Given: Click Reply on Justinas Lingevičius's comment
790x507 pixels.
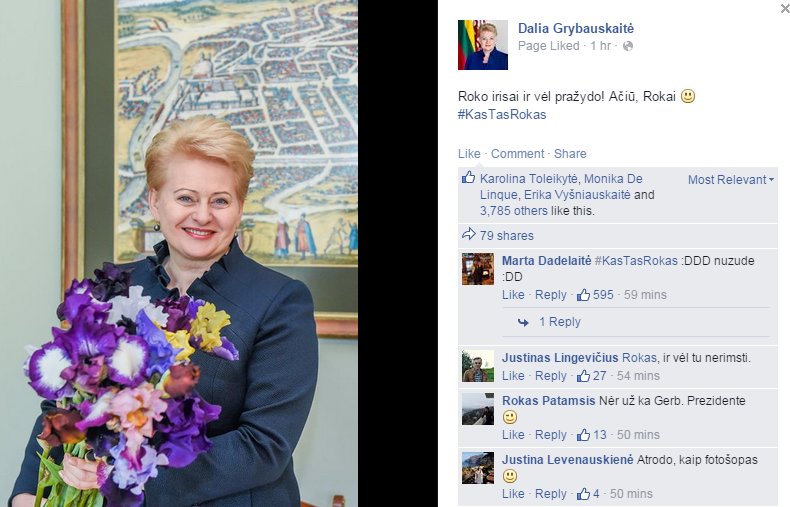Looking at the screenshot, I should point(550,375).
